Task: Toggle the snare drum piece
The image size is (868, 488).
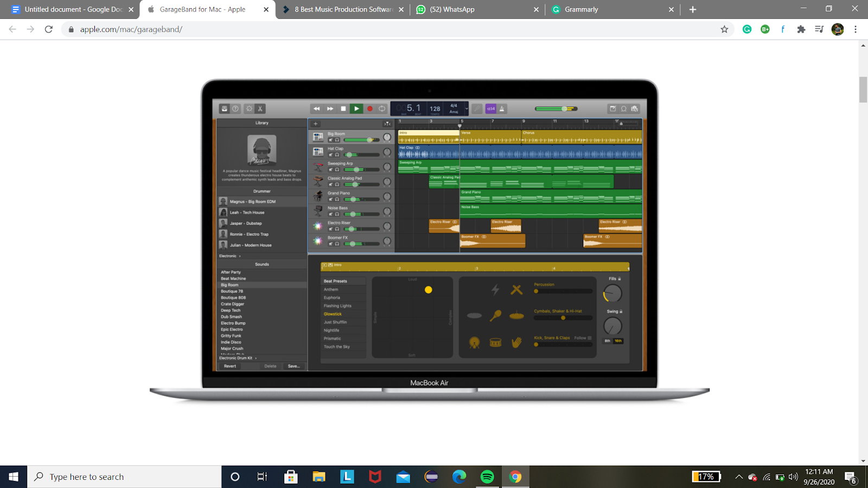Action: pos(495,342)
